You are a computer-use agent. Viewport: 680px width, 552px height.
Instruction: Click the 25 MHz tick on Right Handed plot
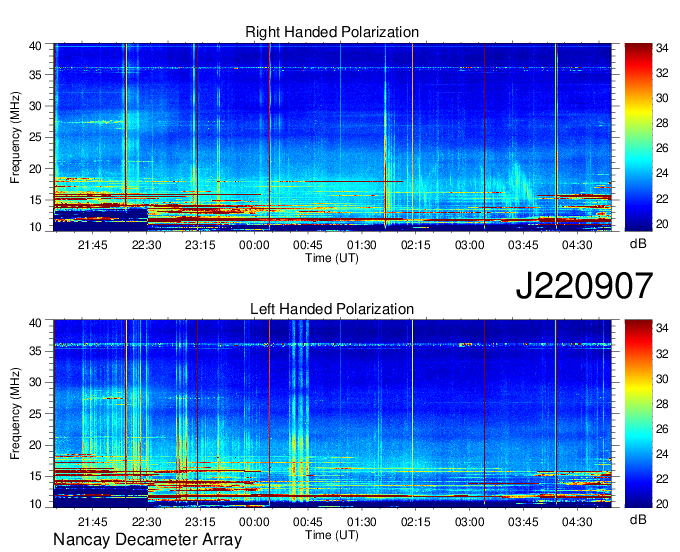click(35, 137)
